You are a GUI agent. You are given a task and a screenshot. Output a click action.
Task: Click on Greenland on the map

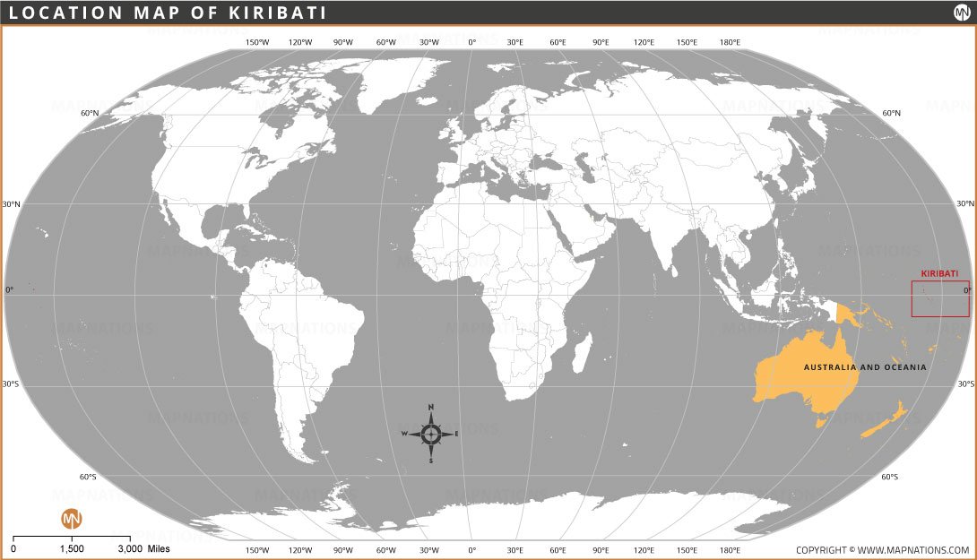click(394, 81)
